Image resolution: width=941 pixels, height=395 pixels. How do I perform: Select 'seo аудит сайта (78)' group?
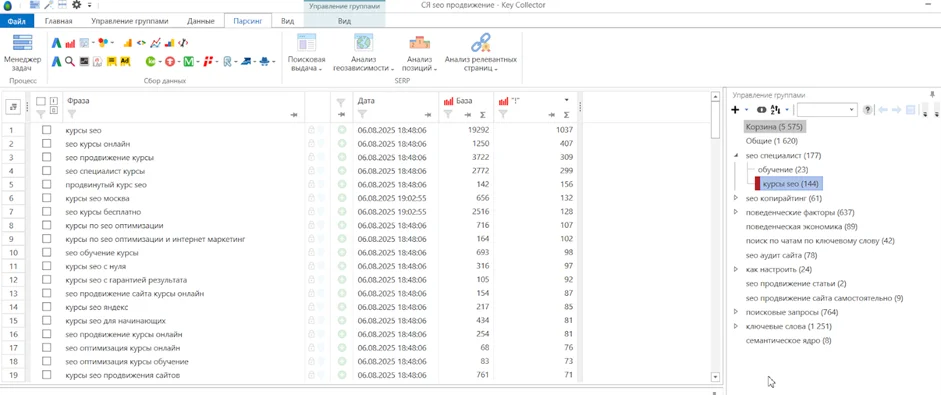[781, 255]
